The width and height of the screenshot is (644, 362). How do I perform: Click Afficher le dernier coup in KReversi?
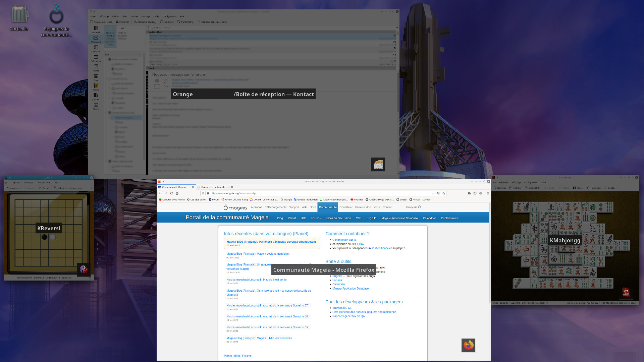tap(68, 188)
